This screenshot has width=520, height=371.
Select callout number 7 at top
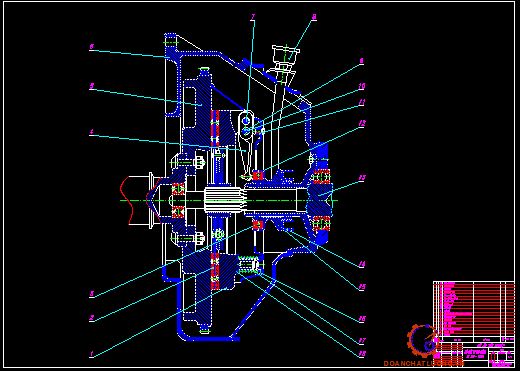253,17
